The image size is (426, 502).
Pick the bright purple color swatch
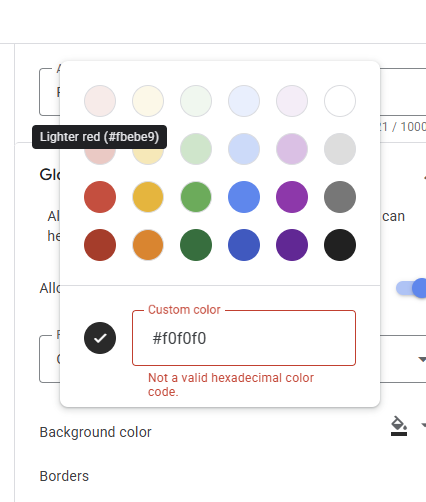pos(292,197)
